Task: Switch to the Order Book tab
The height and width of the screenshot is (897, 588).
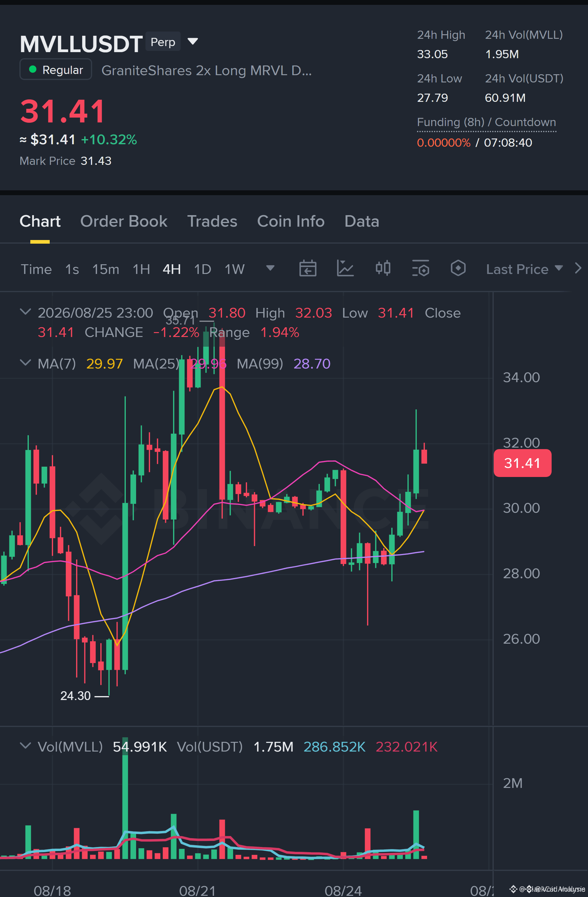Action: [x=124, y=221]
